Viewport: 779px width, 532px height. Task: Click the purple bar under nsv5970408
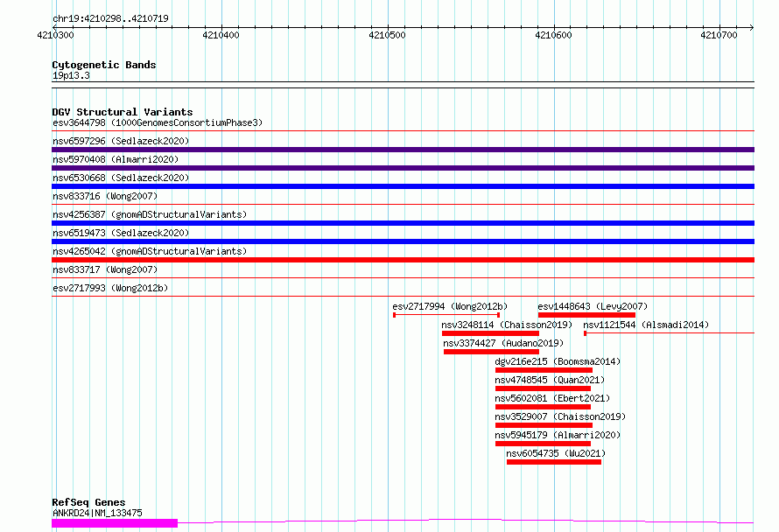[x=403, y=168]
